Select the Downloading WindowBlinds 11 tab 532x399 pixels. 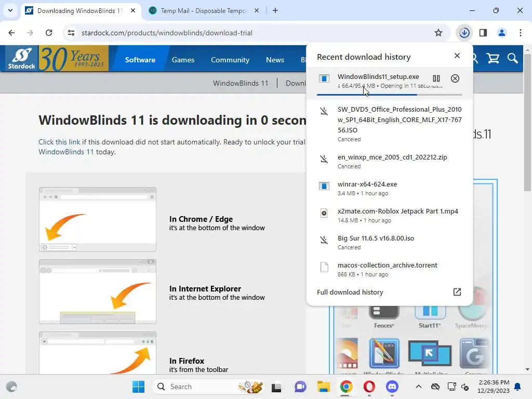coord(79,11)
